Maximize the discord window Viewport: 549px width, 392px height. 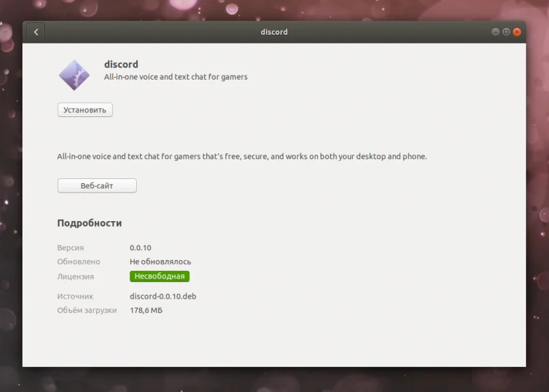506,32
